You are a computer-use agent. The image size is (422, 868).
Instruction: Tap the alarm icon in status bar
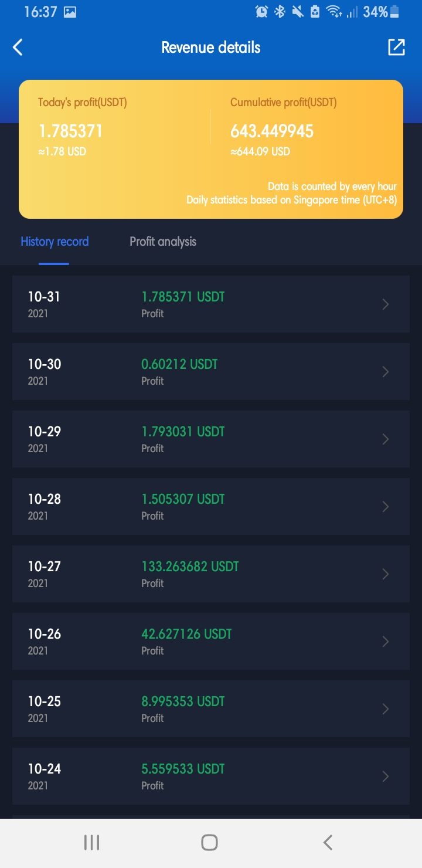click(262, 11)
